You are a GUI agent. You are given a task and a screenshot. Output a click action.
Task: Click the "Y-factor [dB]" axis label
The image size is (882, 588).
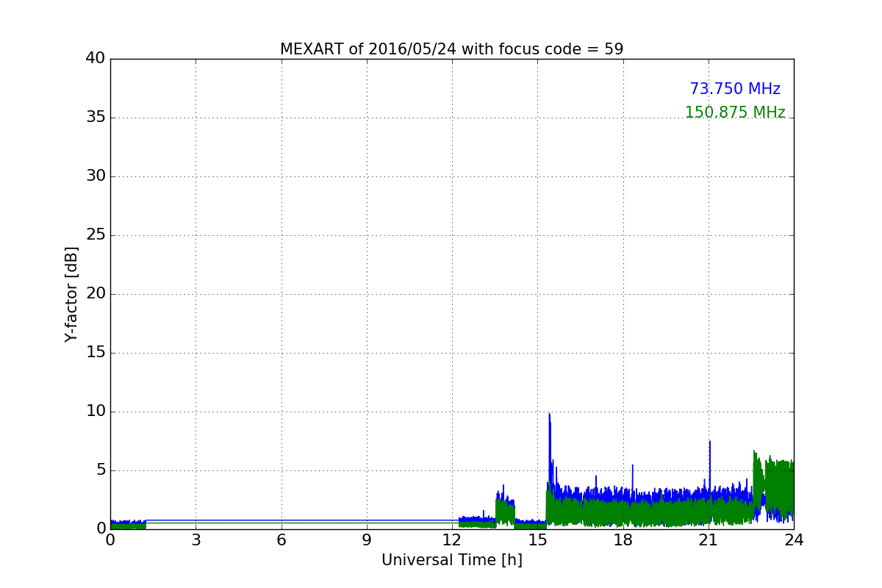click(x=71, y=294)
